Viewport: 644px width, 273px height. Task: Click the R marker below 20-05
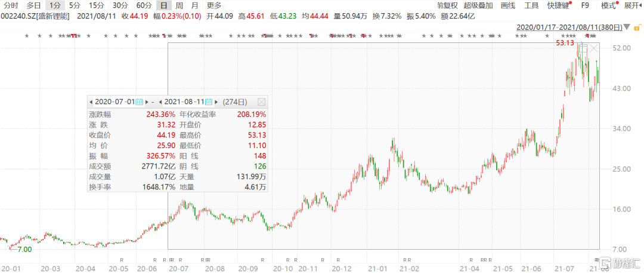click(122, 260)
